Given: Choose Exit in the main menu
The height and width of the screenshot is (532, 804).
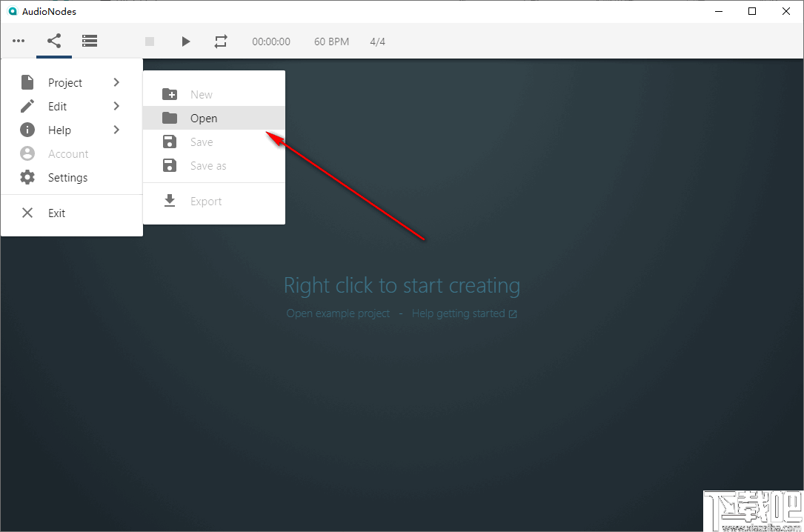Looking at the screenshot, I should coord(72,213).
